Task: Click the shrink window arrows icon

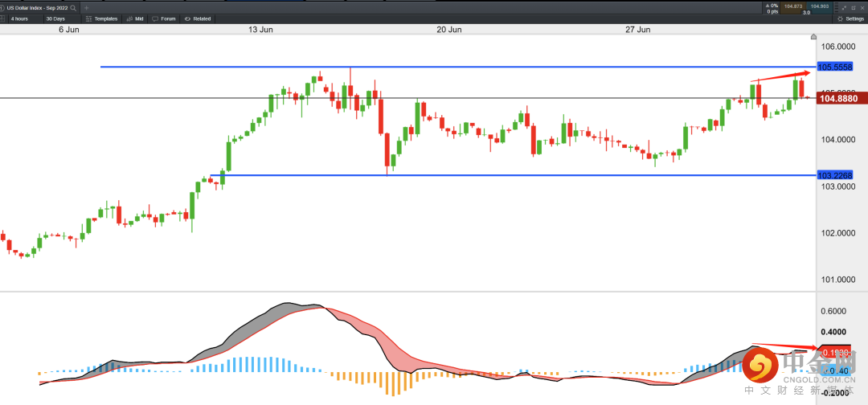Action: tap(844, 7)
